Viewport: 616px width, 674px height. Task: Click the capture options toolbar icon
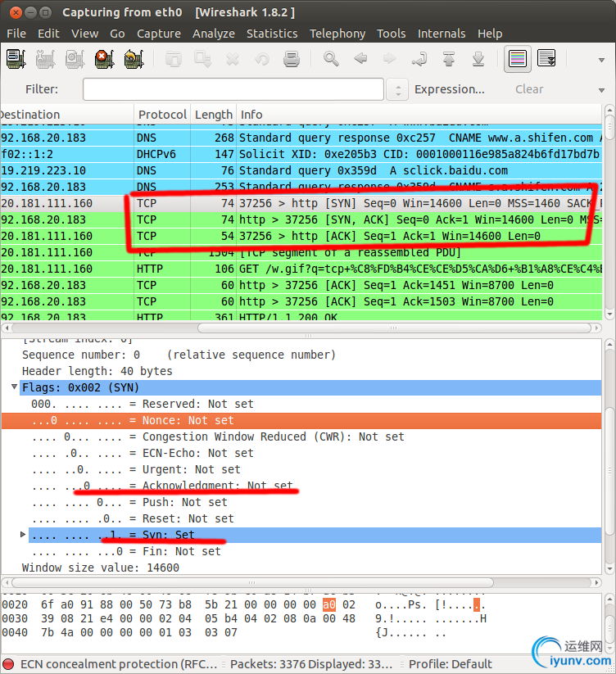click(46, 59)
